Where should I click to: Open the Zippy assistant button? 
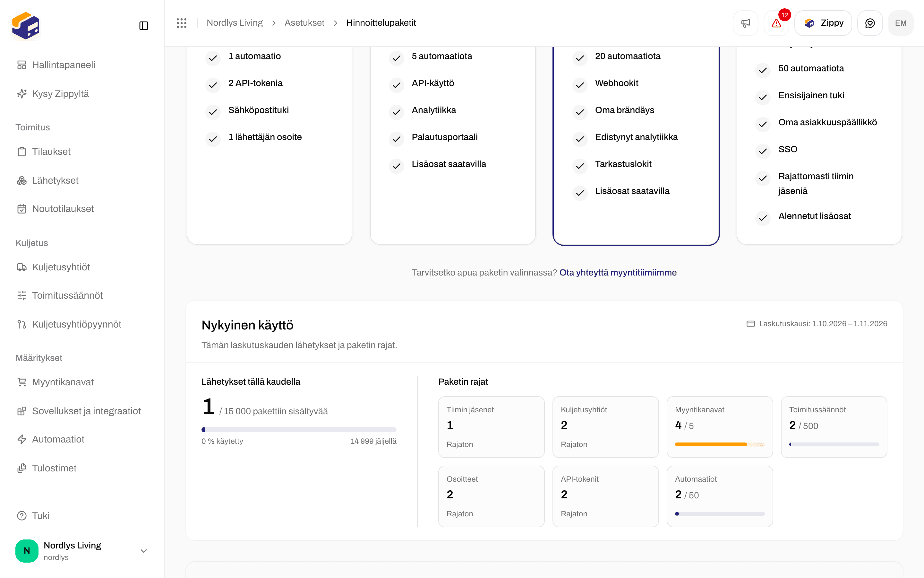pyautogui.click(x=823, y=23)
